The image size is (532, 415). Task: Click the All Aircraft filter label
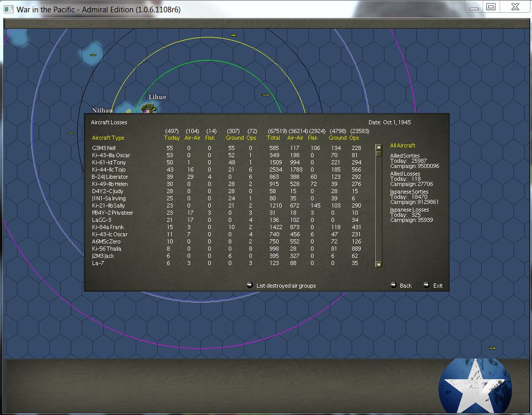pos(402,145)
